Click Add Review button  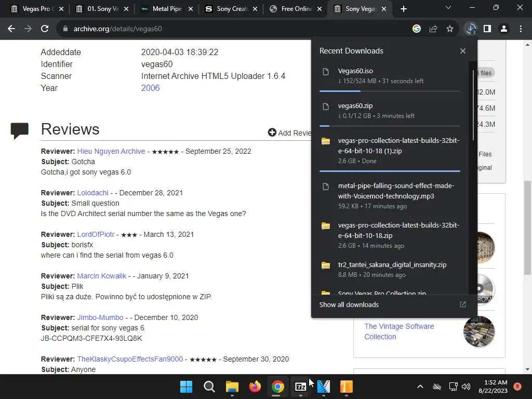coord(289,132)
